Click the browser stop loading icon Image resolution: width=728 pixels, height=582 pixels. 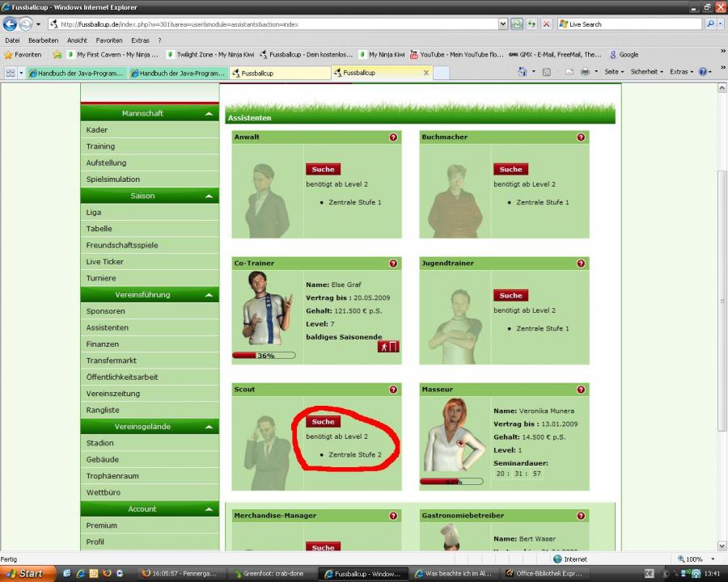point(547,24)
